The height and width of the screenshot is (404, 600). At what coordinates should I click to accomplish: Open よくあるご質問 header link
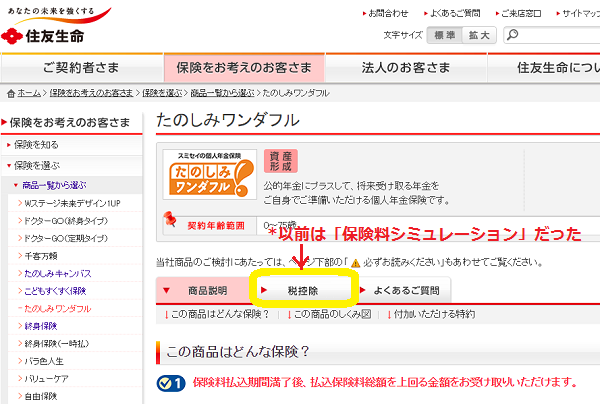coord(455,13)
